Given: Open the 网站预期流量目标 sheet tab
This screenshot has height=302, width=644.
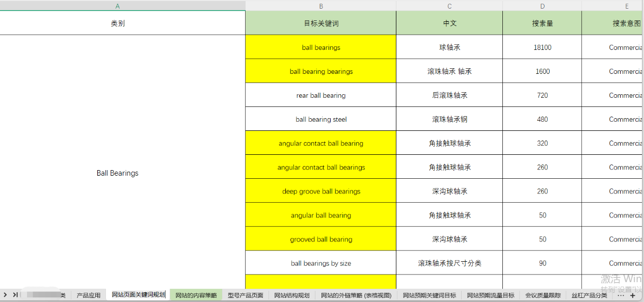Looking at the screenshot, I should [491, 295].
